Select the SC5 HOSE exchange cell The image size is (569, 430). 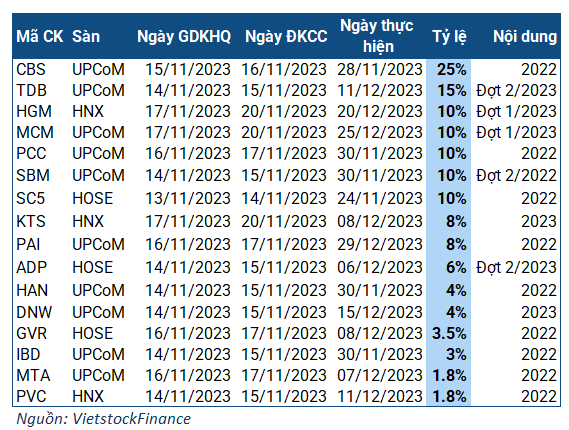tap(93, 198)
